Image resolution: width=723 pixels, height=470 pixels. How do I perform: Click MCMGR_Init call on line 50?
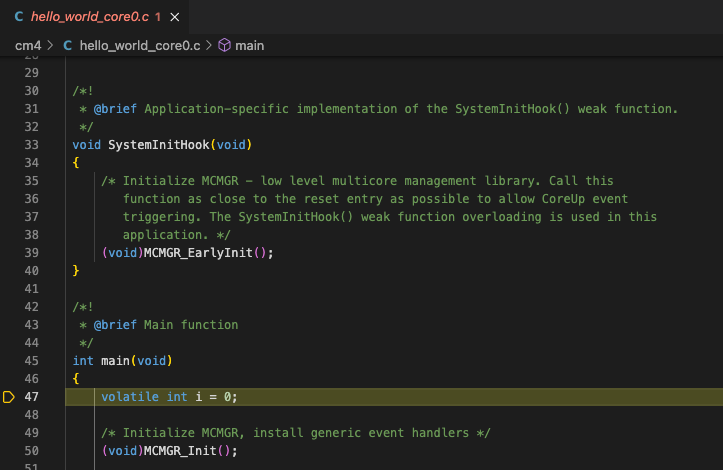pyautogui.click(x=180, y=451)
